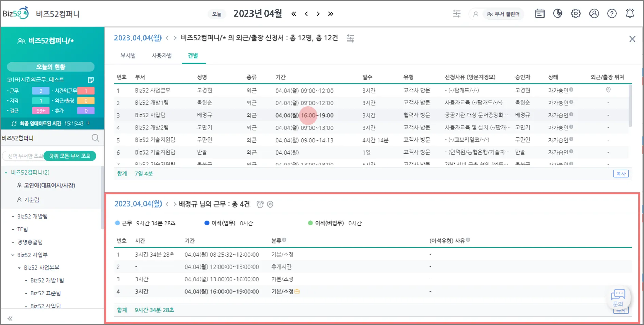
Task: Close the 외근/출장 신청서 panel
Action: 632,39
